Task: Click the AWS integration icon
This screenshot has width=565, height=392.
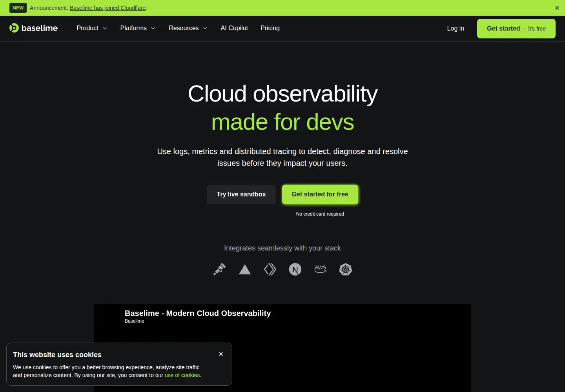Action: (x=320, y=269)
